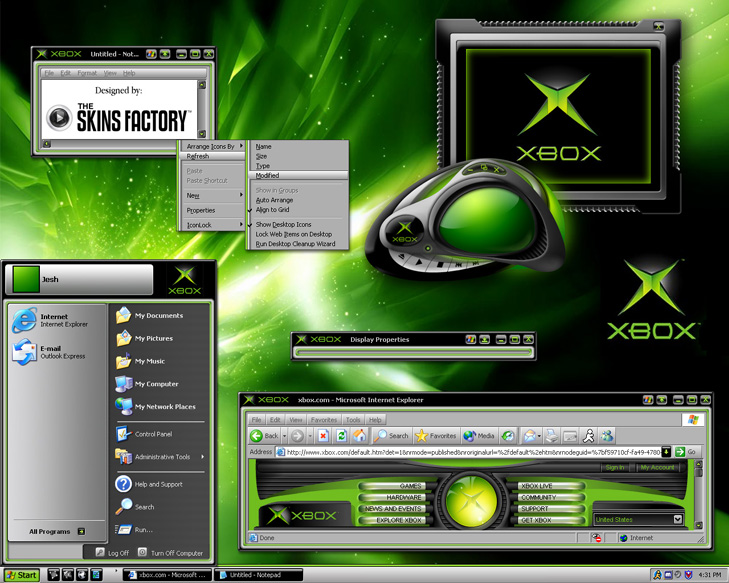This screenshot has height=583, width=729.
Task: Open the History icon in IE toolbar
Action: pos(508,436)
